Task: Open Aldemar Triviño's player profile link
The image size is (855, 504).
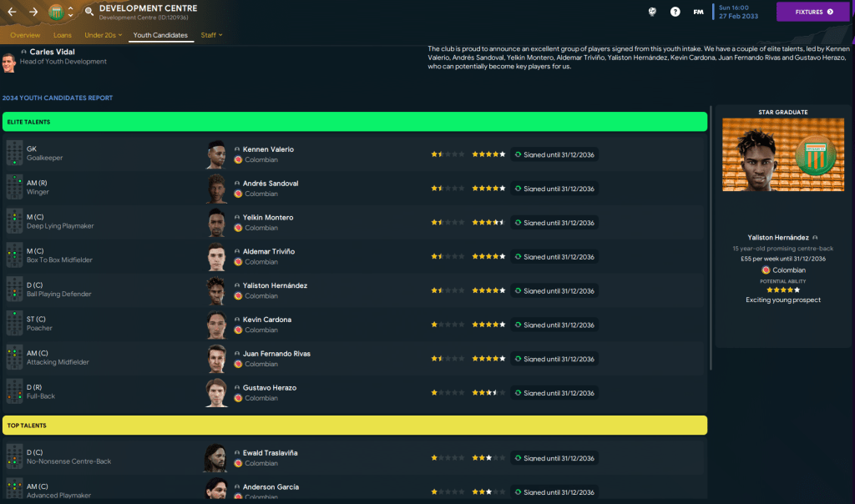Action: (x=268, y=251)
